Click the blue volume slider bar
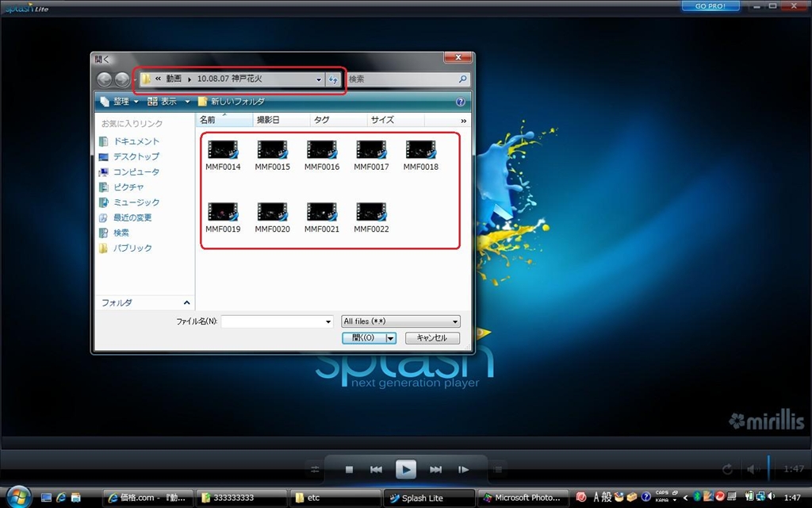Viewport: 812px width, 508px height. [768, 468]
